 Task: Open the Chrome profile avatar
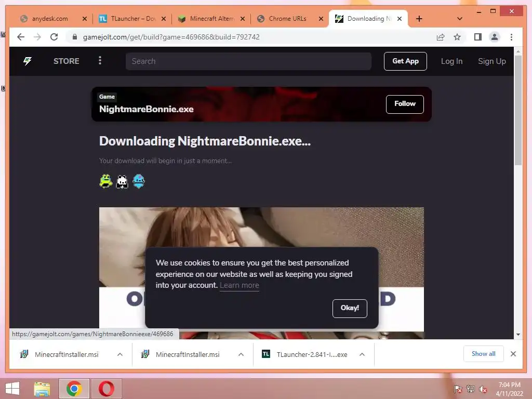tap(495, 37)
